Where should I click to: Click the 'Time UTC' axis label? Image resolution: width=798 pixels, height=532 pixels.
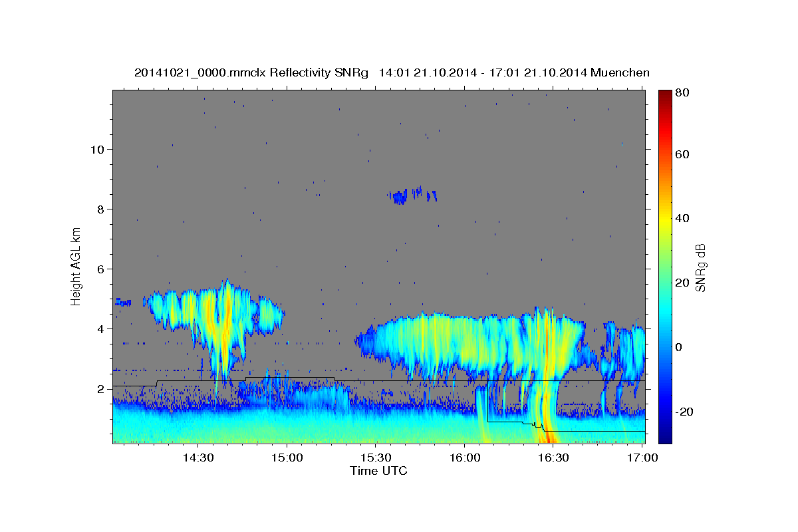[378, 471]
